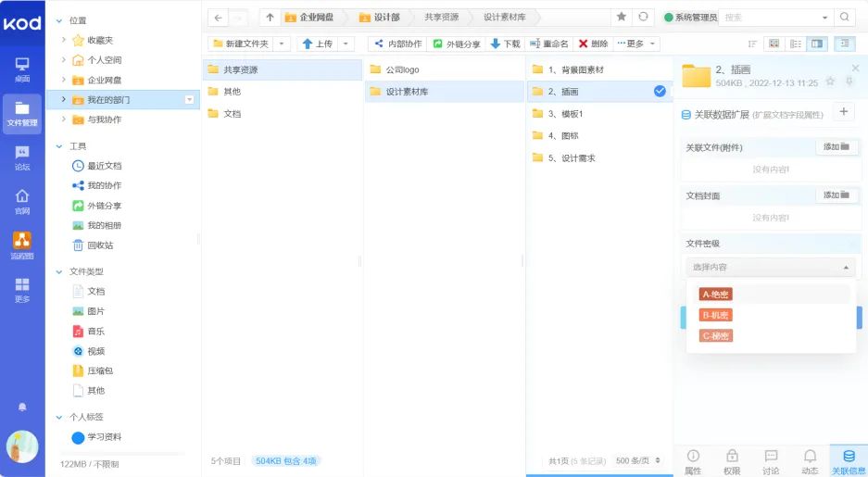Click 添加 beside 文档封面

[x=837, y=195]
